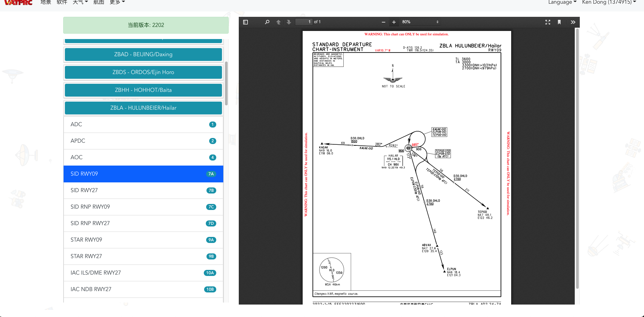
Task: Select the SID RNP RWY27 chart
Action: tap(143, 223)
